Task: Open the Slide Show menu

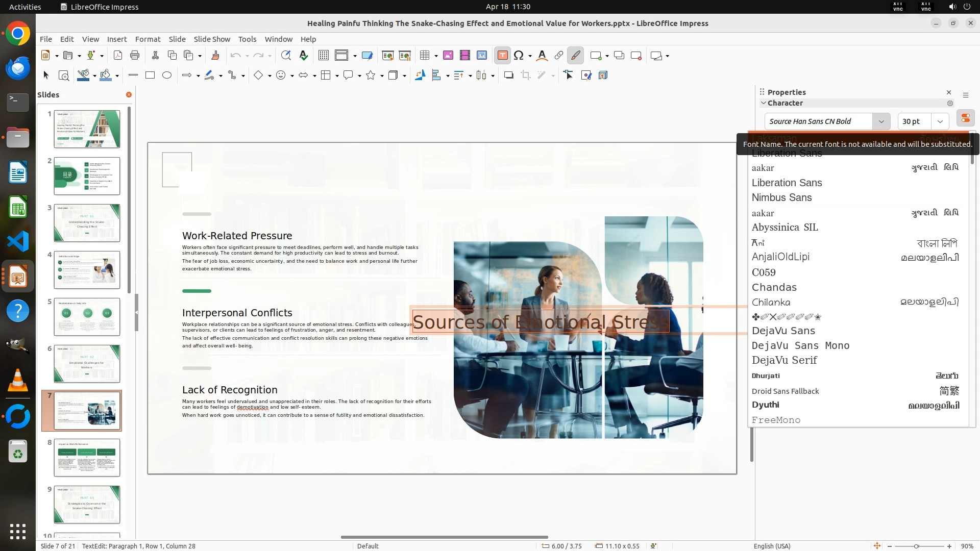Action: click(x=212, y=39)
